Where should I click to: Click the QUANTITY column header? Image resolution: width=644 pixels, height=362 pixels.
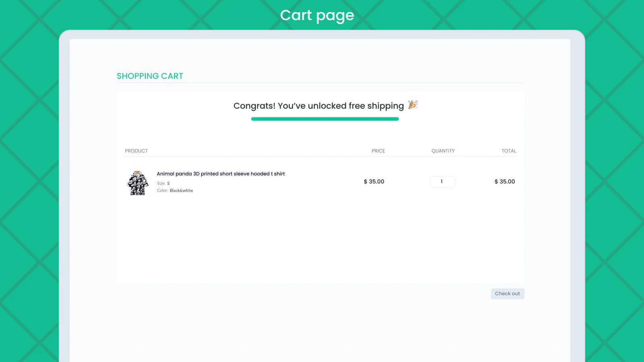443,151
